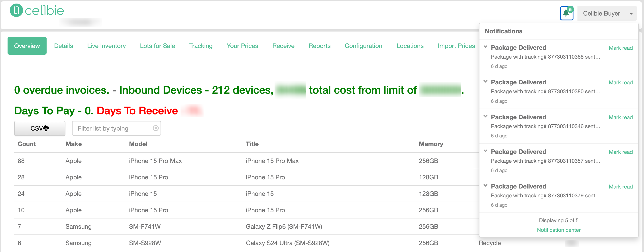
Task: Select the Overview tab
Action: point(27,46)
